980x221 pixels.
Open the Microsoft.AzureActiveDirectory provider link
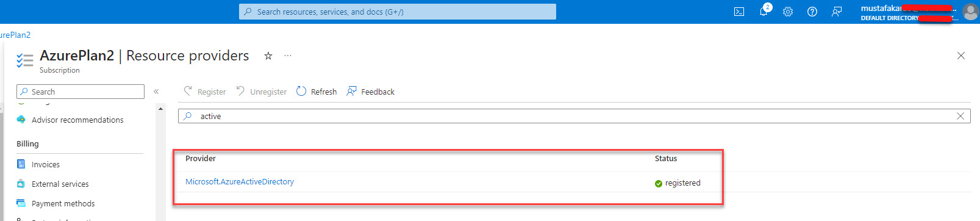click(240, 182)
